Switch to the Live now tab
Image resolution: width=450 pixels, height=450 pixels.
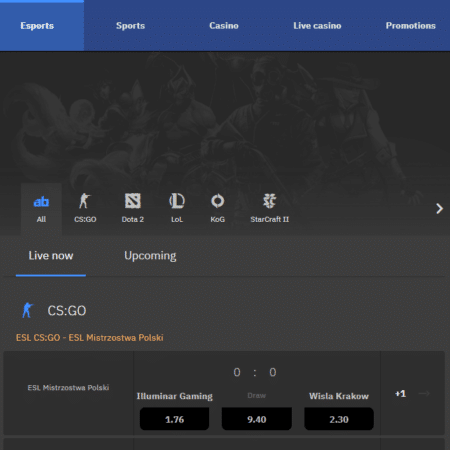point(51,256)
